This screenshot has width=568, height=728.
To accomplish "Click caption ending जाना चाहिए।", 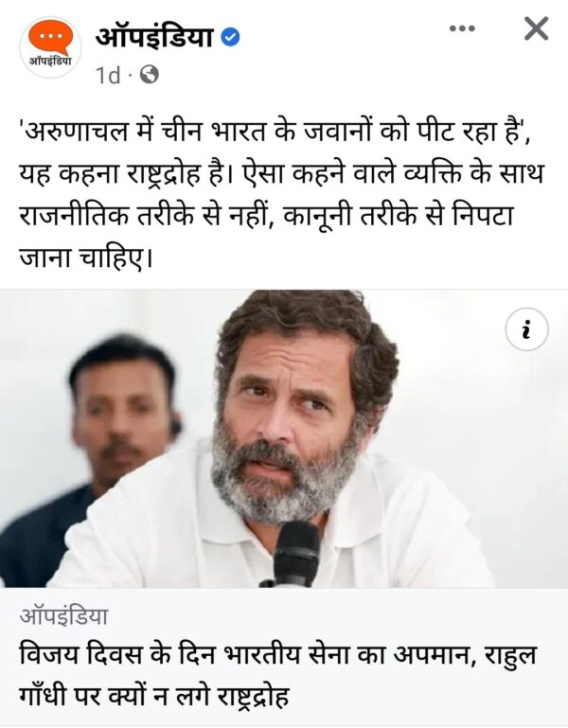I will click(86, 256).
